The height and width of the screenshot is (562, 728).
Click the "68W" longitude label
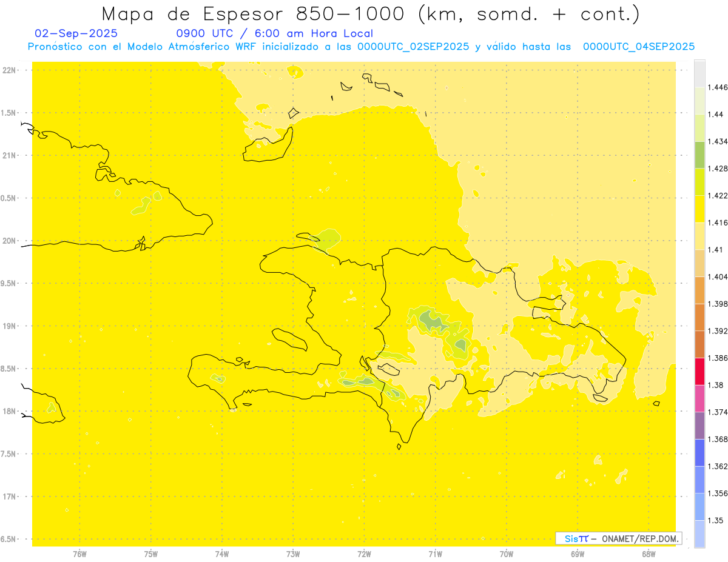[x=649, y=554]
